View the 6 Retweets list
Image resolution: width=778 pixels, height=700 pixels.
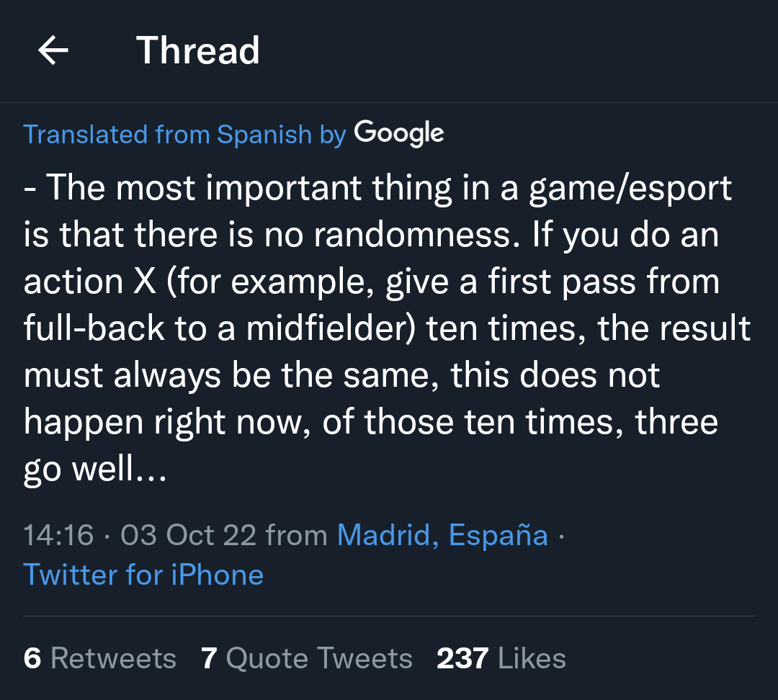(x=100, y=658)
